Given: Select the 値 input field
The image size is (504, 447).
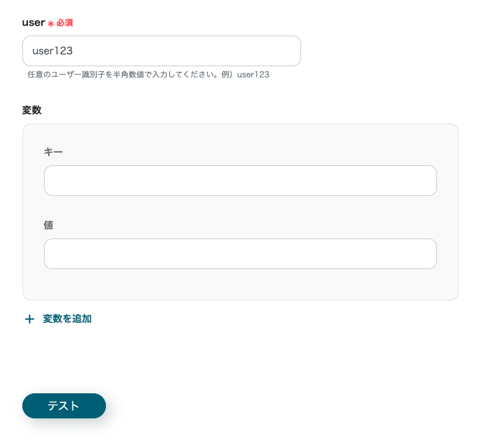Looking at the screenshot, I should point(240,254).
